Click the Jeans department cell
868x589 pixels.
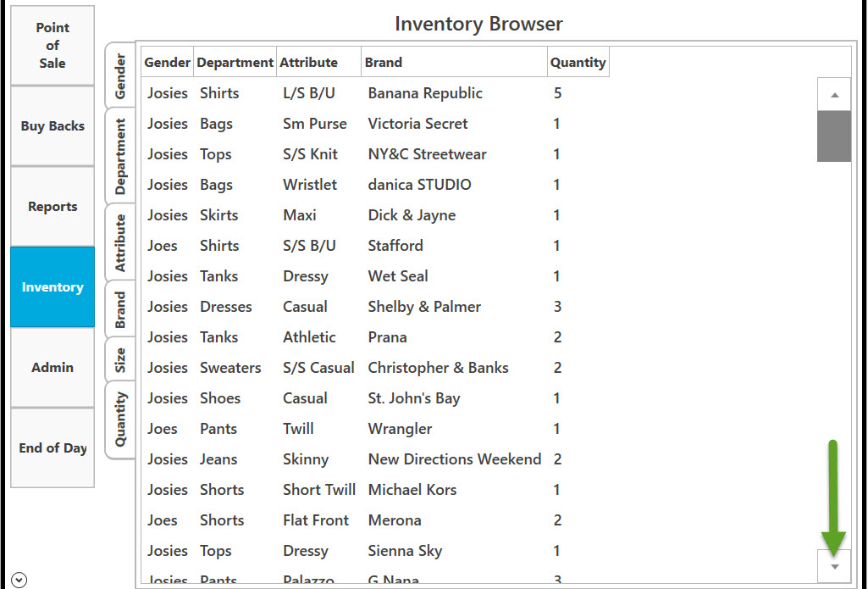pos(218,458)
